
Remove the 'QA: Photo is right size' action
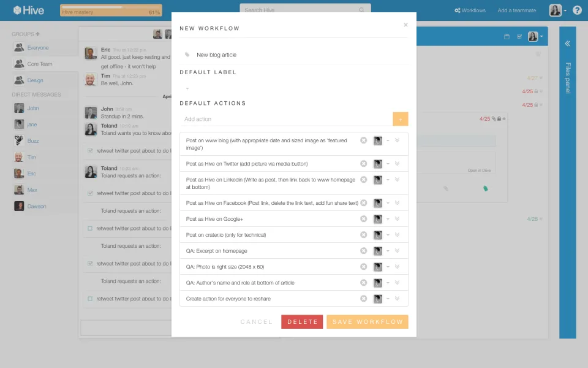[x=363, y=267]
